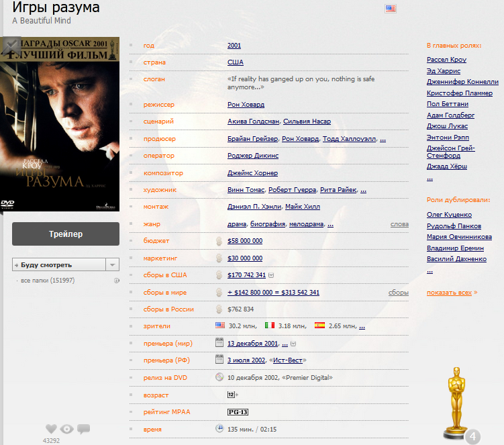The image size is (504, 445).
Task: Click the plus icon in Буду смотреть button
Action: [x=16, y=265]
